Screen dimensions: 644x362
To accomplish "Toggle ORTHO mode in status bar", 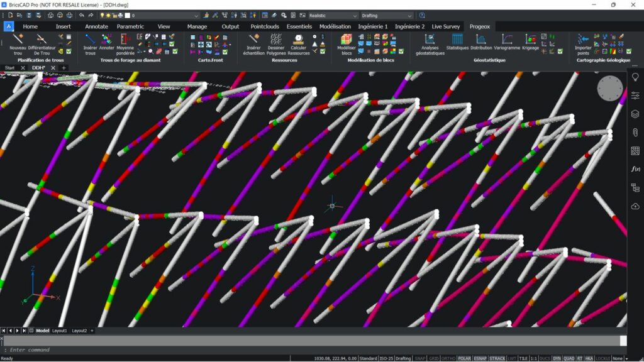I will [x=448, y=358].
